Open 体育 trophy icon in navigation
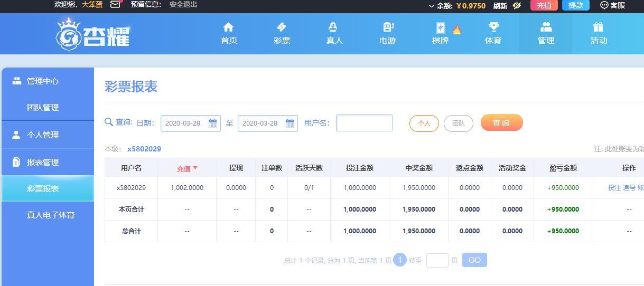The height and width of the screenshot is (286, 644). (493, 27)
